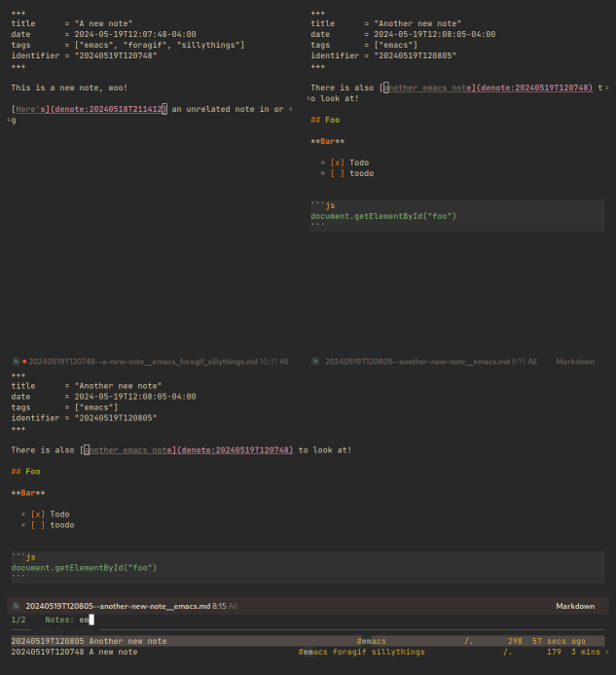
Task: Click '#emacs foragif sillythings' tags of second candidate
Action: coord(361,652)
